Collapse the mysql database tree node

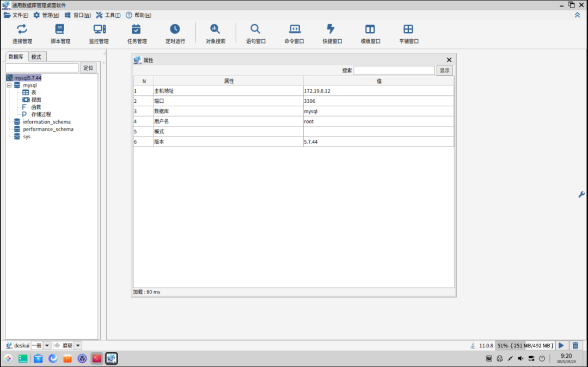[9, 85]
